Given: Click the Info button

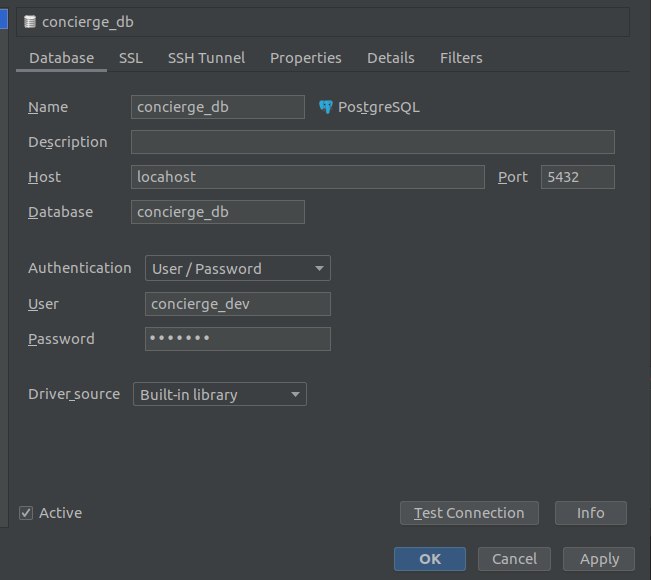Looking at the screenshot, I should [590, 513].
